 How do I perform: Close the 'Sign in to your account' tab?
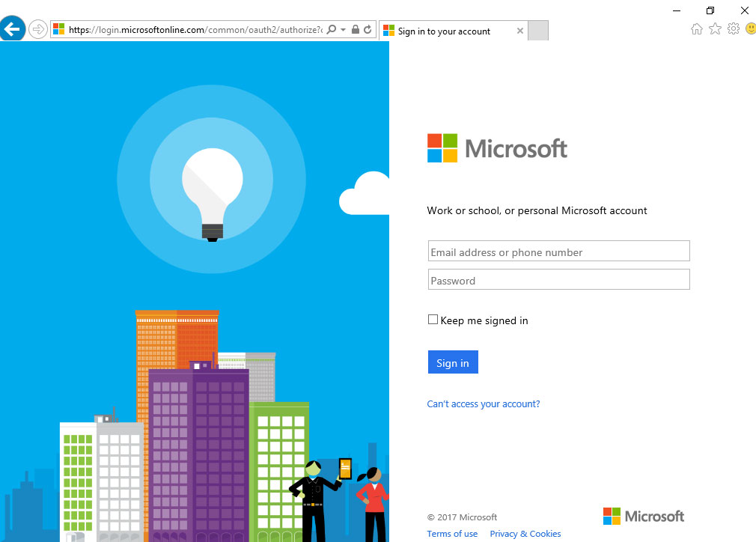[519, 31]
